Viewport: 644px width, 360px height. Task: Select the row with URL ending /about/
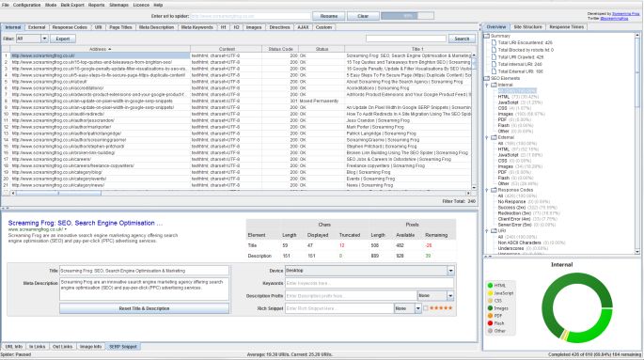237,82
